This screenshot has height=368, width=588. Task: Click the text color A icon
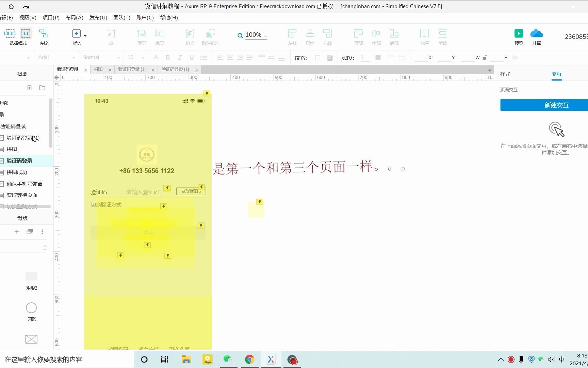coord(156,57)
